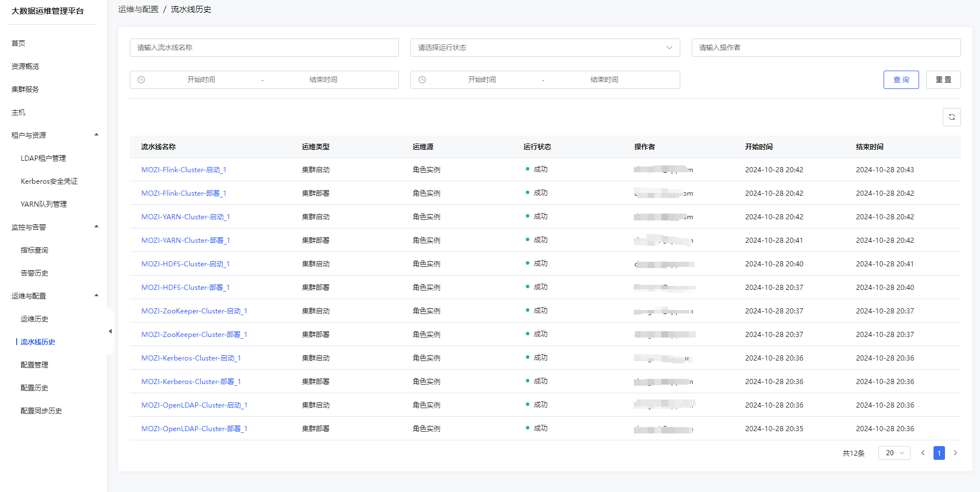Collapse the sidebar with arrow handle
This screenshot has height=492, width=980.
pos(110,331)
